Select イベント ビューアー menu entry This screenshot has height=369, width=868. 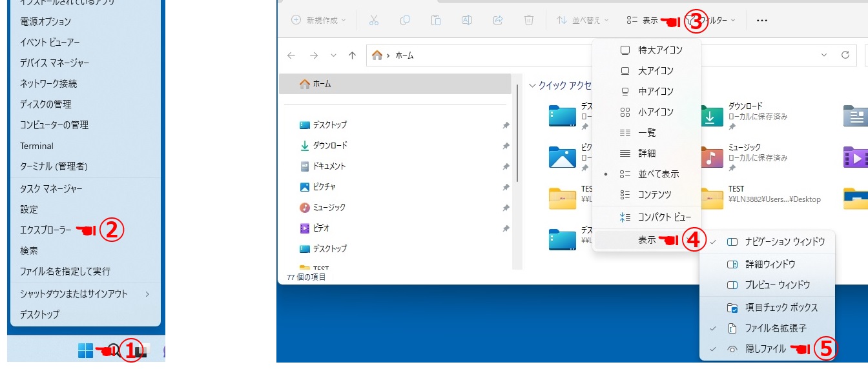pyautogui.click(x=50, y=42)
